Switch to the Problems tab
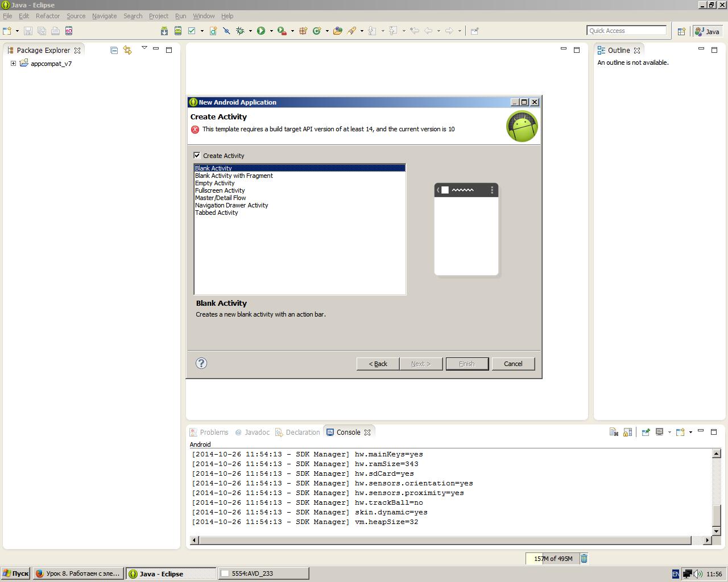This screenshot has height=582, width=728. [x=209, y=432]
